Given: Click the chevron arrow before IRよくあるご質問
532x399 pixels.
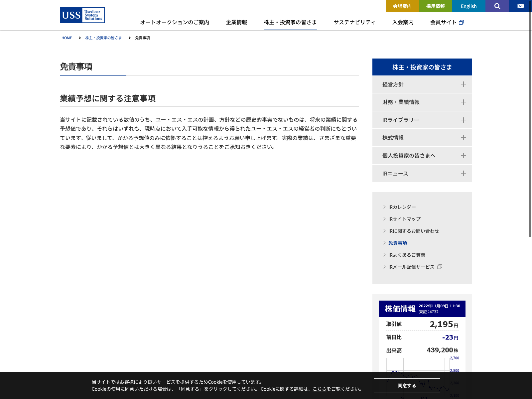Looking at the screenshot, I should point(384,255).
